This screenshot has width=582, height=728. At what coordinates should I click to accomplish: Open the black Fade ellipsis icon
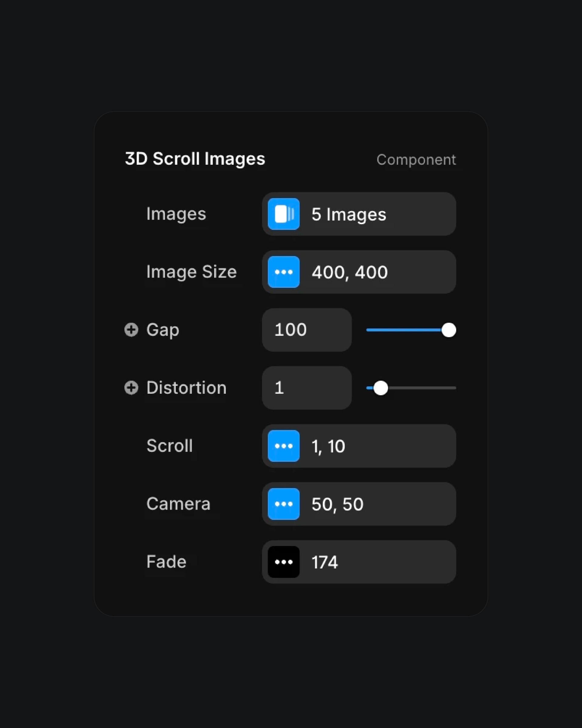tap(283, 562)
